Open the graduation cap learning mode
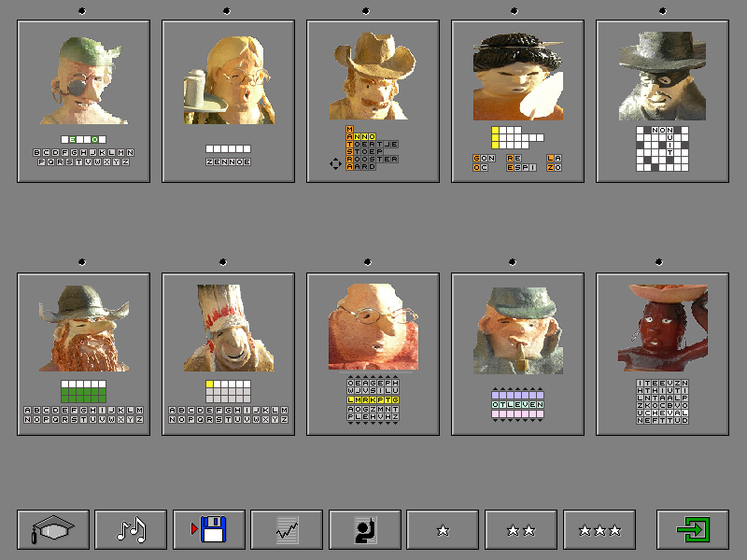Screen dimensions: 747x560 pos(53,529)
